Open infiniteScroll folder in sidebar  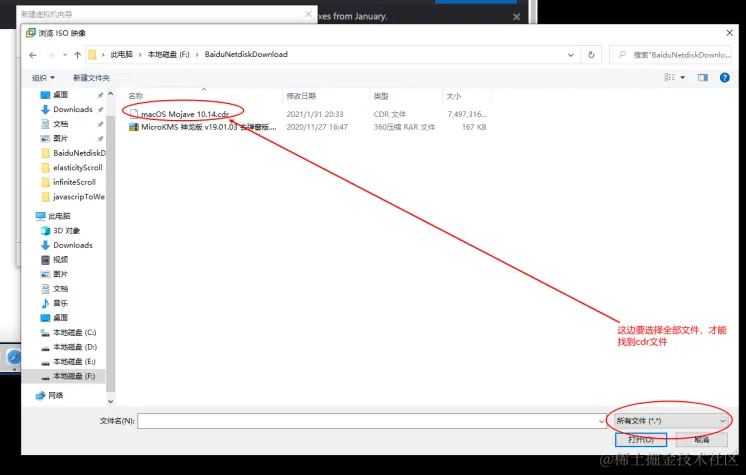coord(74,182)
